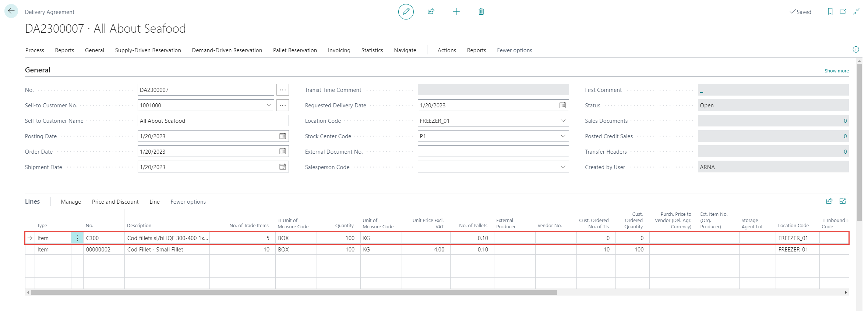
Task: Expand the Sell-to Customer No. dropdown
Action: point(269,105)
